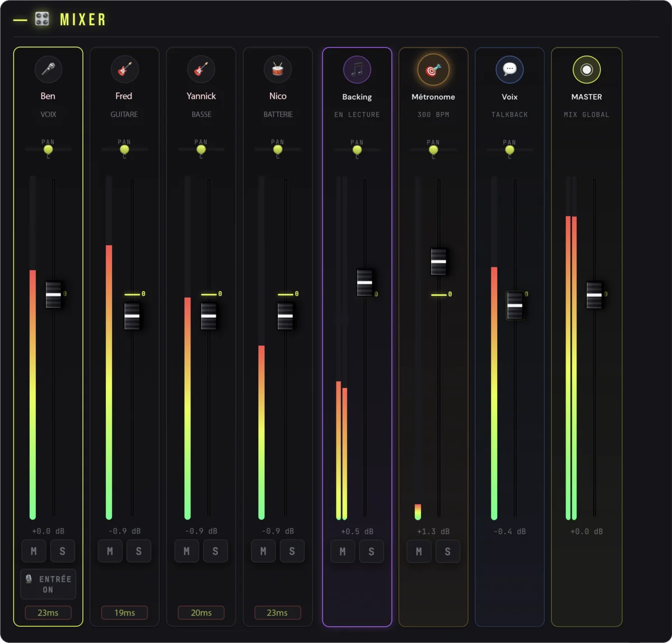Click the Voix -0.4 dB readout
The height and width of the screenshot is (643, 672).
[510, 532]
